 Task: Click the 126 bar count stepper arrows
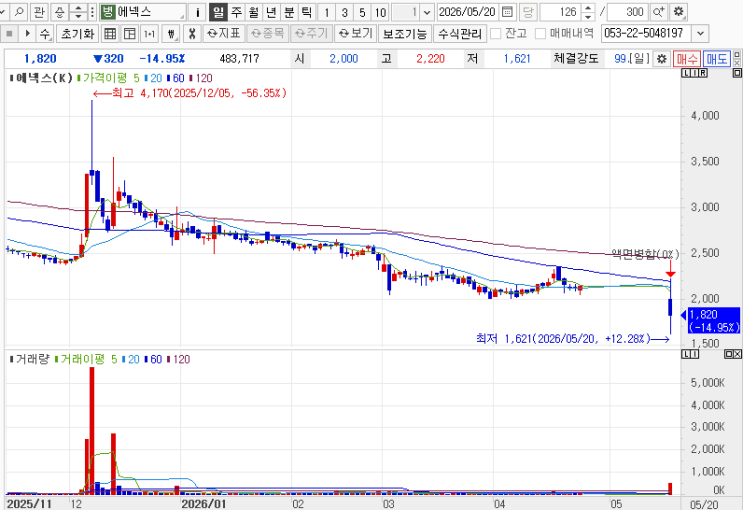tap(588, 12)
